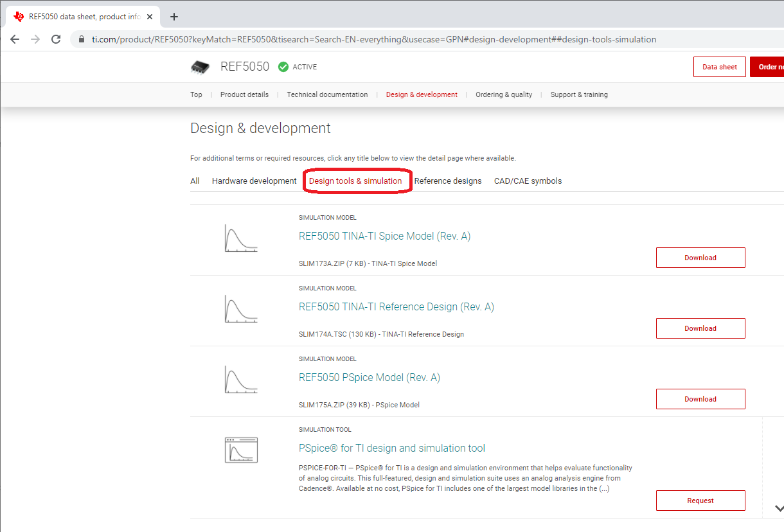784x532 pixels.
Task: Reload the page with the refresh icon
Action: 56,39
